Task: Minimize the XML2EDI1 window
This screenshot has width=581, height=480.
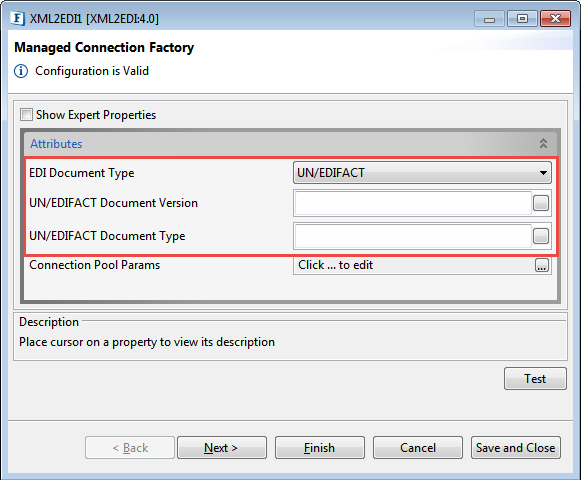Action: pos(489,19)
